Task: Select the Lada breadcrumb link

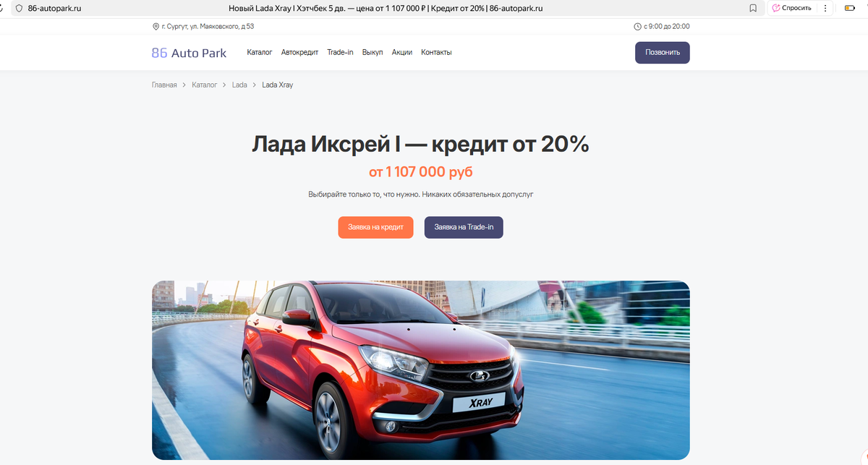Action: click(239, 85)
